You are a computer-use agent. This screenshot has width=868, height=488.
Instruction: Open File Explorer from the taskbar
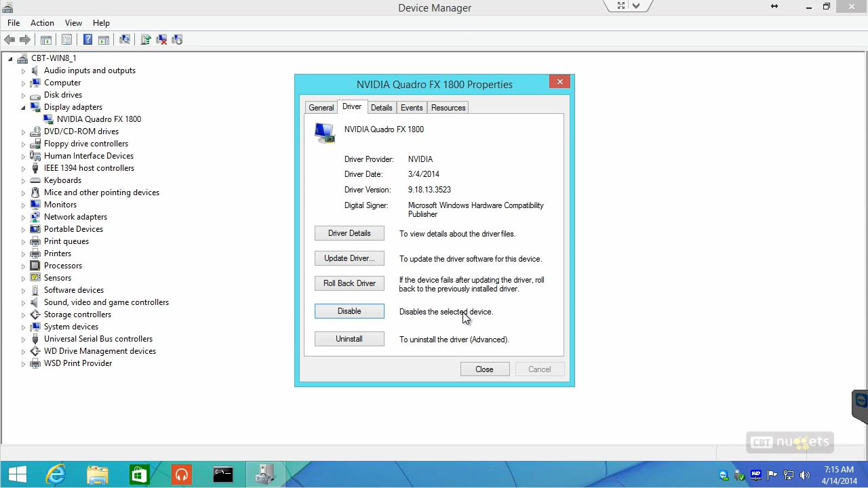tap(98, 474)
